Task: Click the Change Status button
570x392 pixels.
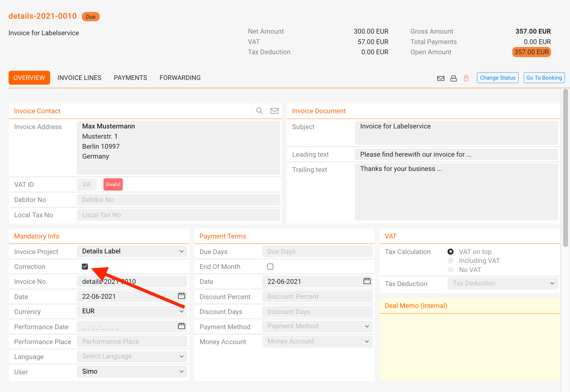Action: click(497, 78)
